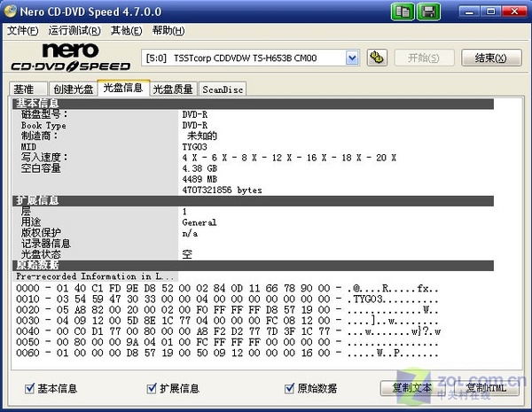The image size is (532, 412).
Task: Click hex row 0040 raw data line
Action: pos(228,331)
